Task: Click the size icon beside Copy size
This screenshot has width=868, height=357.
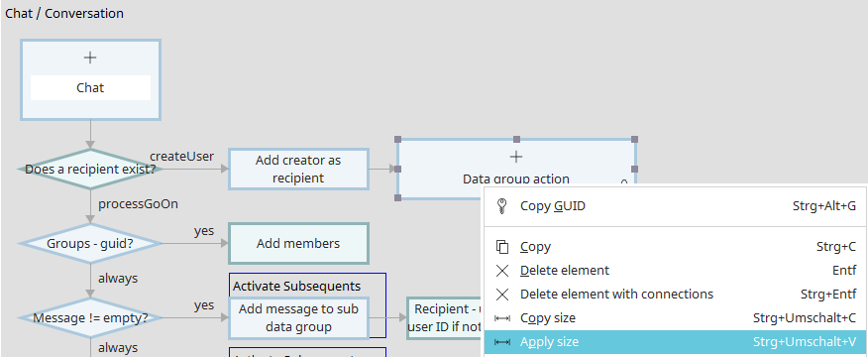Action: 502,318
